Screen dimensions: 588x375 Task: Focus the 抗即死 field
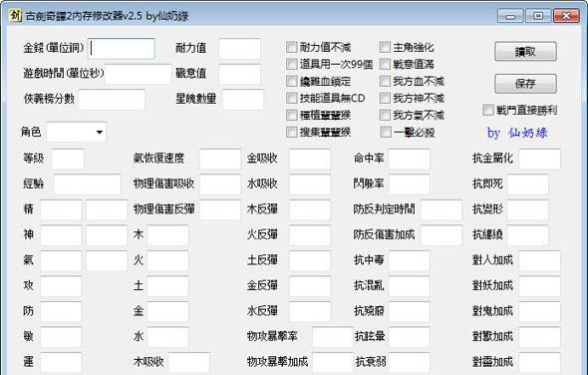point(527,184)
